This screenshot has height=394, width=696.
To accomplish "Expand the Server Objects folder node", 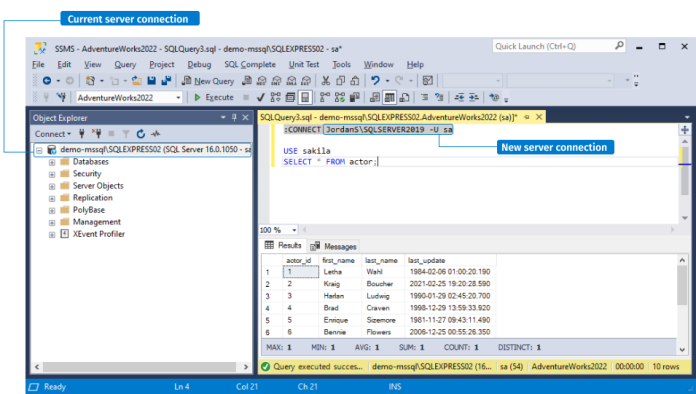I will [x=52, y=186].
